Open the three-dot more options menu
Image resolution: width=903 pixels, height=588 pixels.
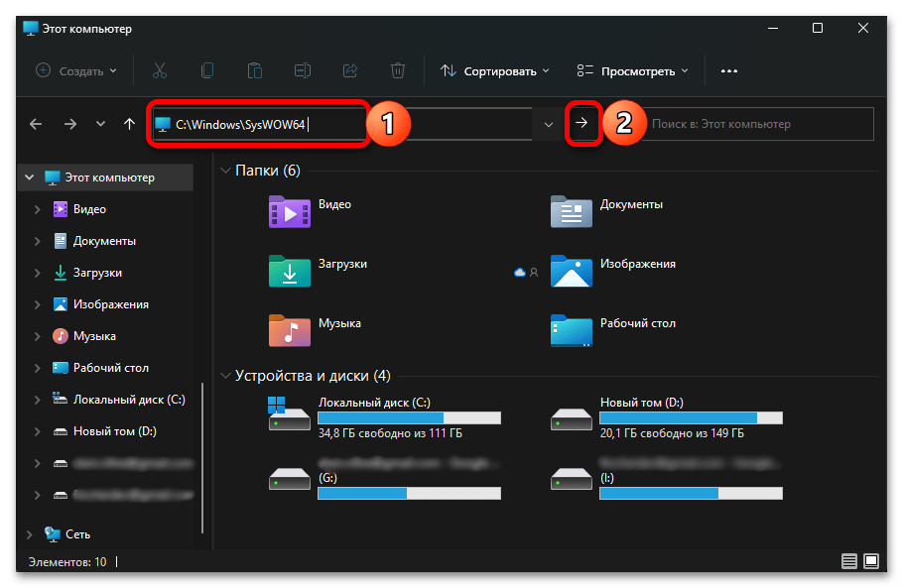729,70
